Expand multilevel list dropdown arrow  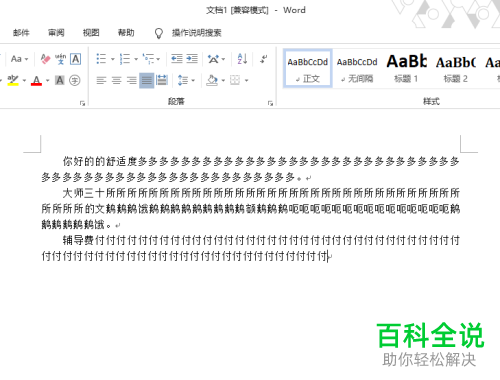pos(158,59)
